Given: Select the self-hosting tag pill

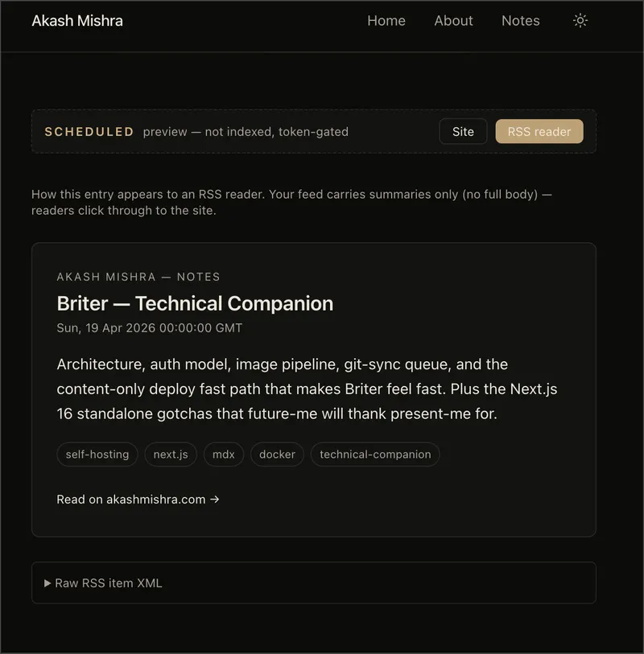Looking at the screenshot, I should coord(97,454).
